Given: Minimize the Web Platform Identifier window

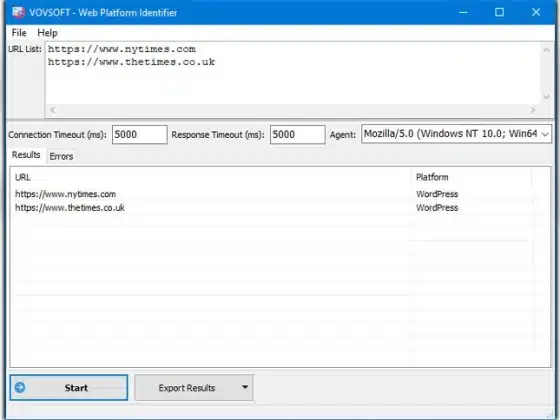Looking at the screenshot, I should (463, 12).
